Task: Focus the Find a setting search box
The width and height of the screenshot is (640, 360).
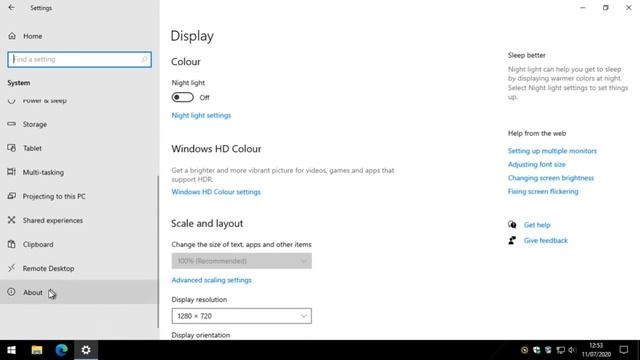Action: tap(80, 60)
